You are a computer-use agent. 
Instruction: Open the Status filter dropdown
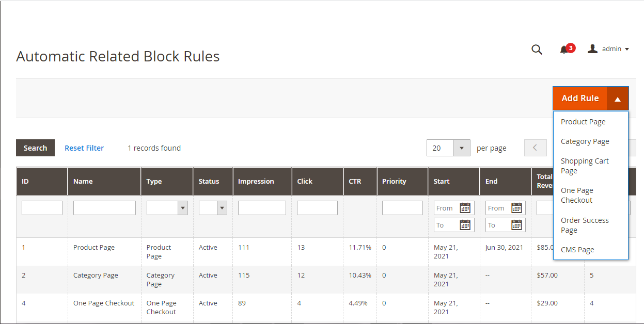[x=213, y=208]
